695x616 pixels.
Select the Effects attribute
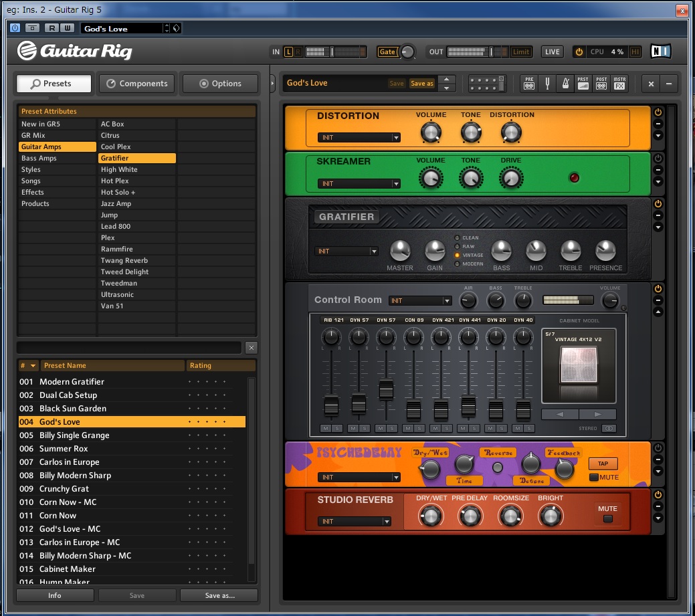click(x=57, y=193)
